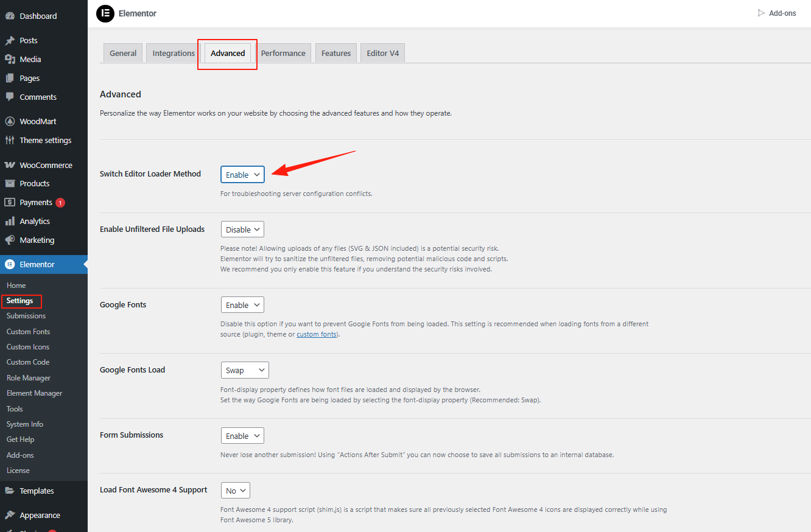
Task: Click the Add-ons button in top header
Action: (777, 13)
